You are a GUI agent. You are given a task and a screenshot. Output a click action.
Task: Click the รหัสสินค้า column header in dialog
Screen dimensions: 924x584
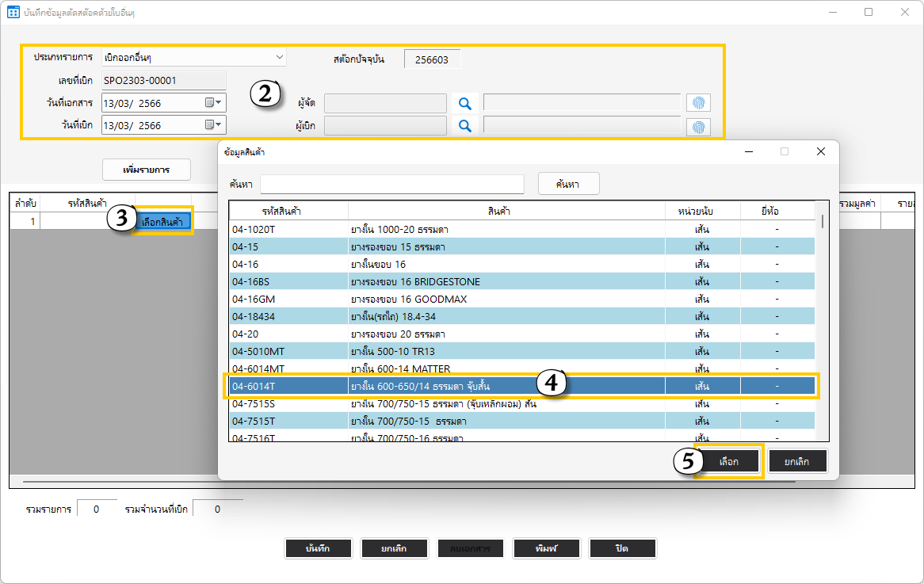288,211
